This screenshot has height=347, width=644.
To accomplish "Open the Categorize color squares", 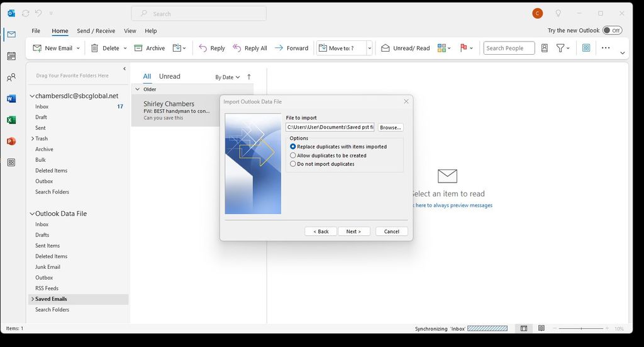I will [441, 48].
